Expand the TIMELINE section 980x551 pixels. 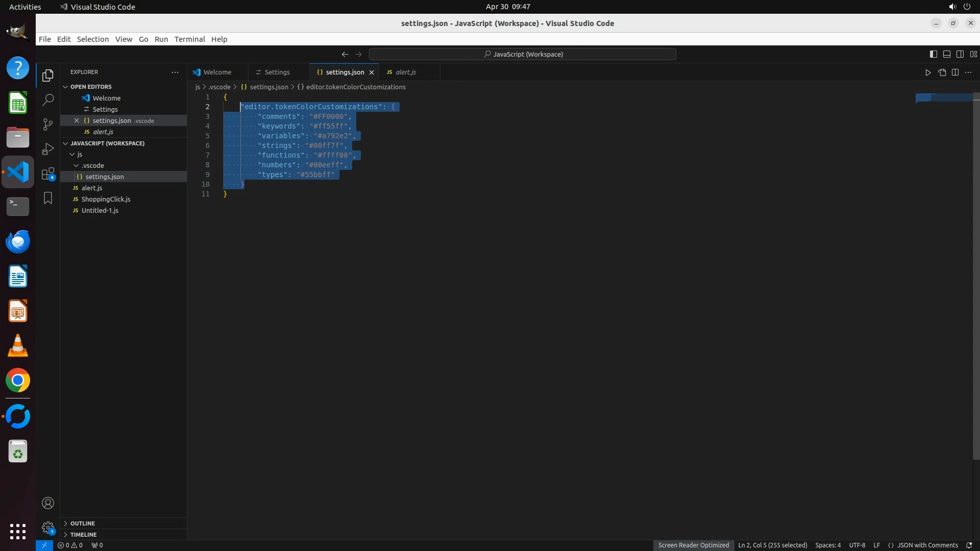(83, 535)
